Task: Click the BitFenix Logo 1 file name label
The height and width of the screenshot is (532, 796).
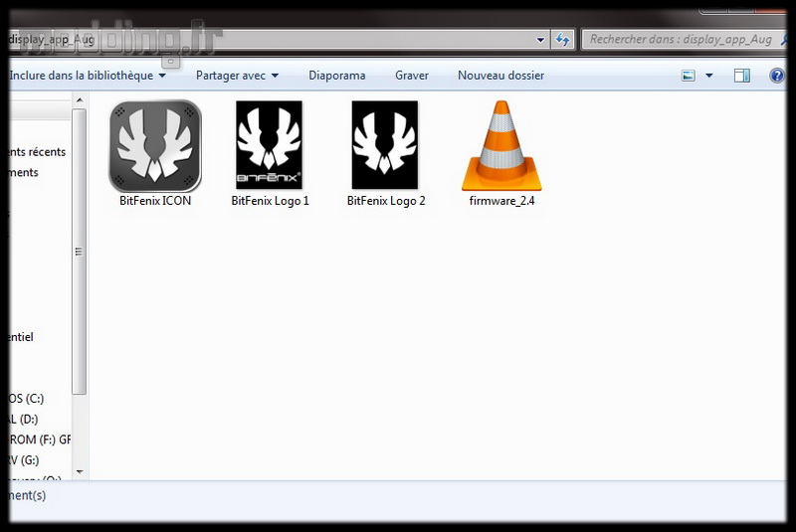Action: pos(270,201)
